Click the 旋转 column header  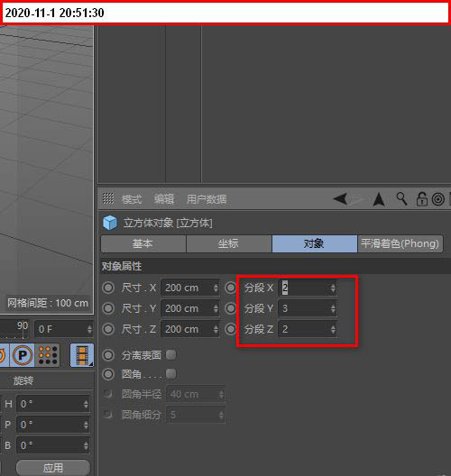click(23, 380)
